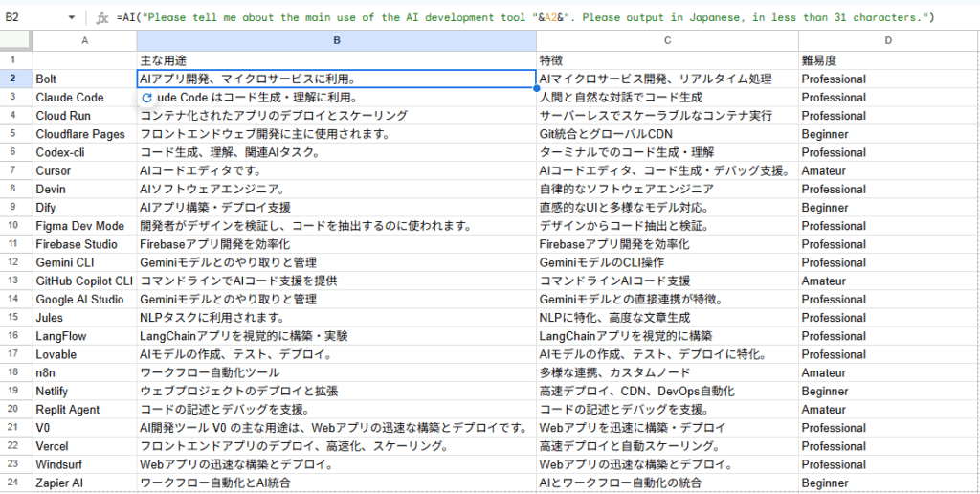Select the V0 cell in column A

click(85, 428)
